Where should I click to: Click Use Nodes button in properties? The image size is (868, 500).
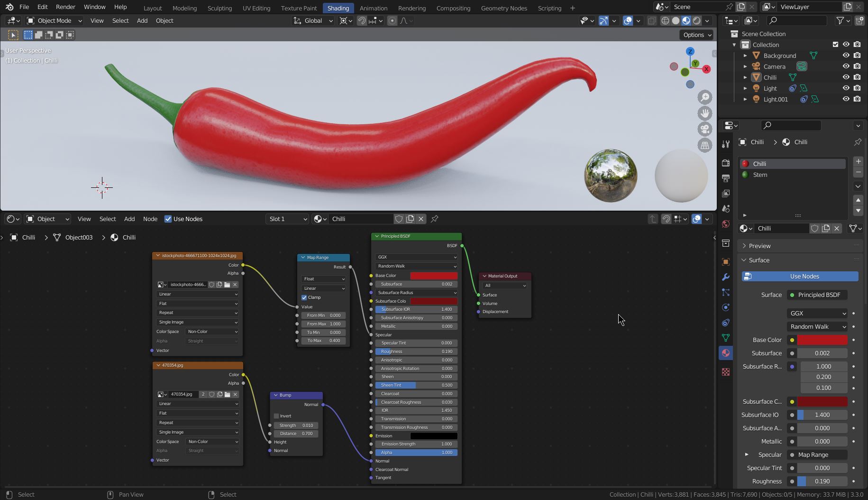800,276
